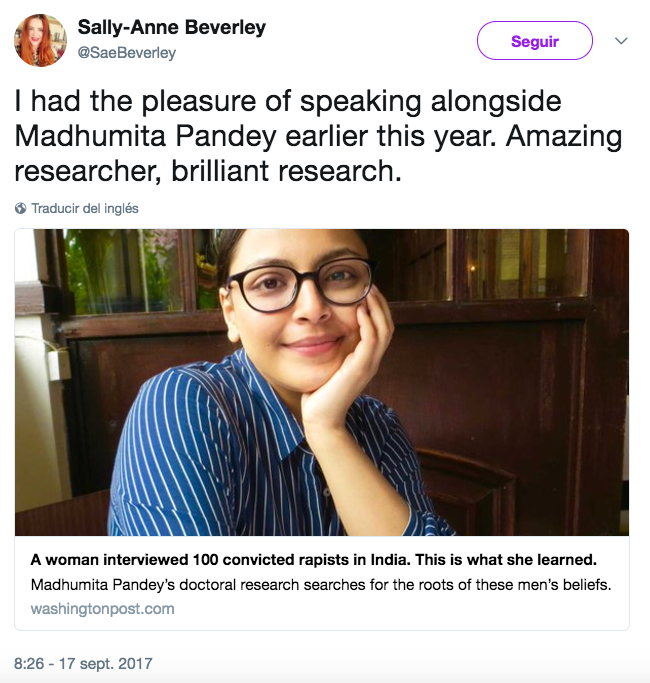The width and height of the screenshot is (650, 683).
Task: Visit the washingtonpost.com source link
Action: click(x=102, y=608)
